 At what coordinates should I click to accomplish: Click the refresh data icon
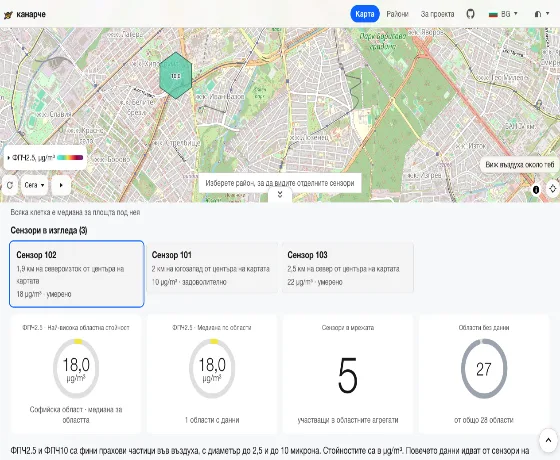[10, 185]
